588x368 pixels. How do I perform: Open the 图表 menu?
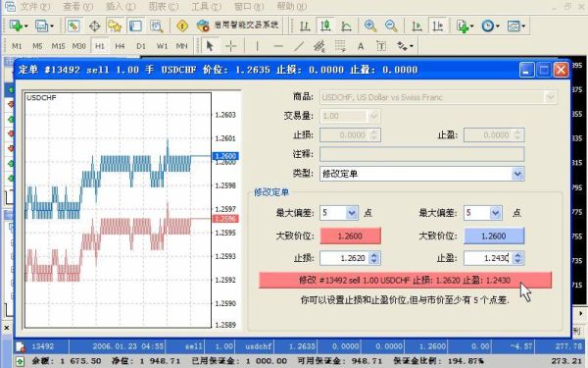coord(164,7)
